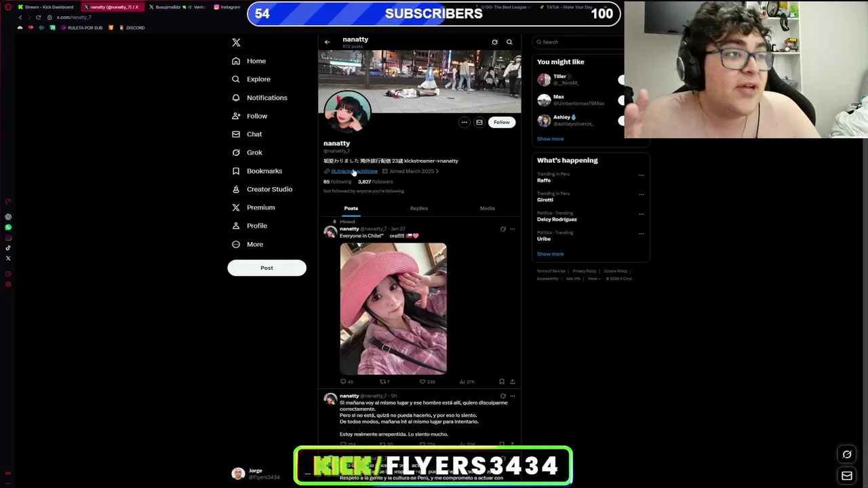
Task: Open the DISCORD bookmark
Action: click(132, 28)
